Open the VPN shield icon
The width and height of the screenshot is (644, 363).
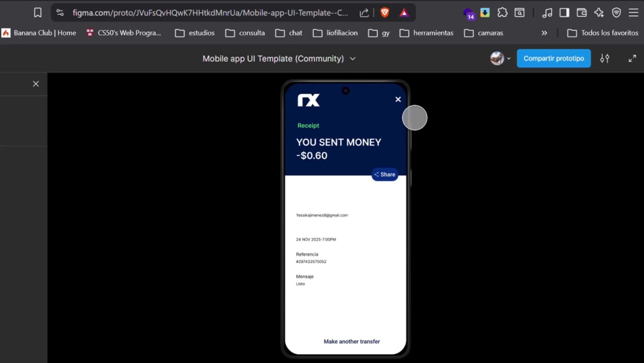[x=616, y=13]
